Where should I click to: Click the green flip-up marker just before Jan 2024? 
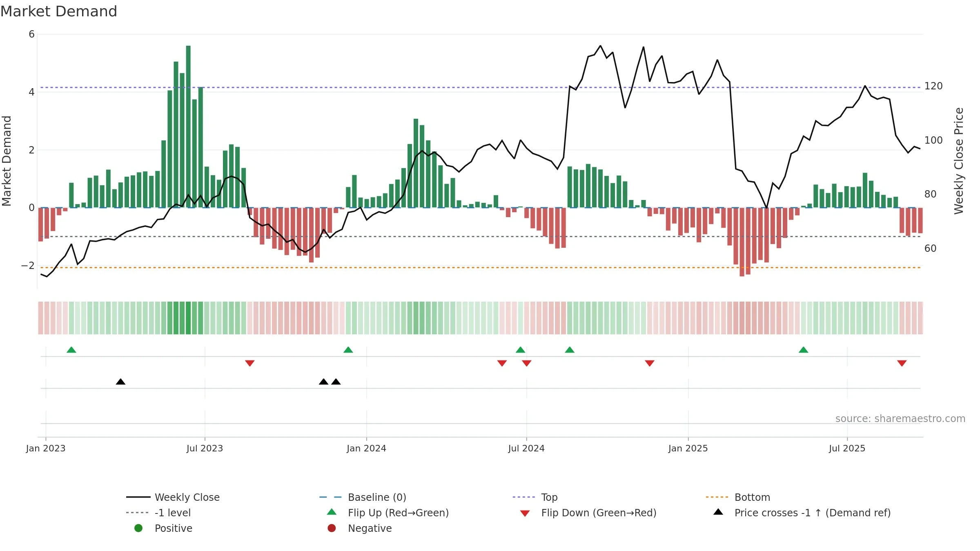click(348, 350)
